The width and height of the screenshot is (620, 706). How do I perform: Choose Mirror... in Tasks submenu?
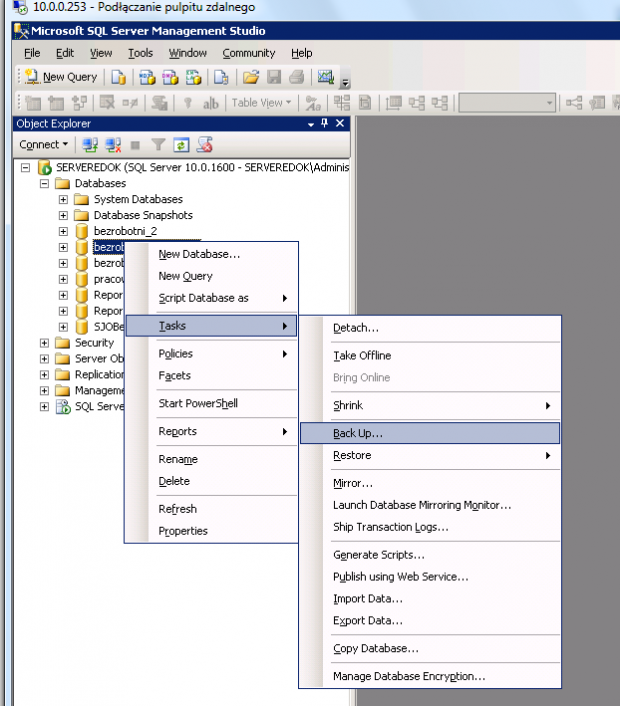[430, 484]
